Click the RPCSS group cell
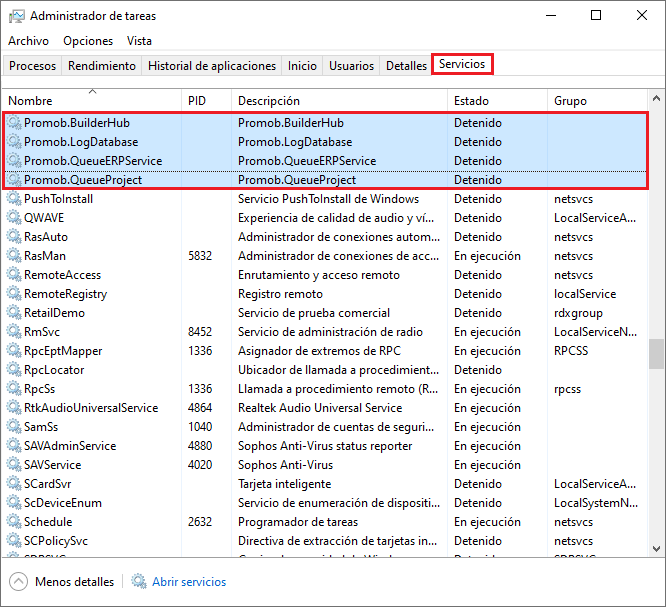This screenshot has height=607, width=666. [x=571, y=351]
